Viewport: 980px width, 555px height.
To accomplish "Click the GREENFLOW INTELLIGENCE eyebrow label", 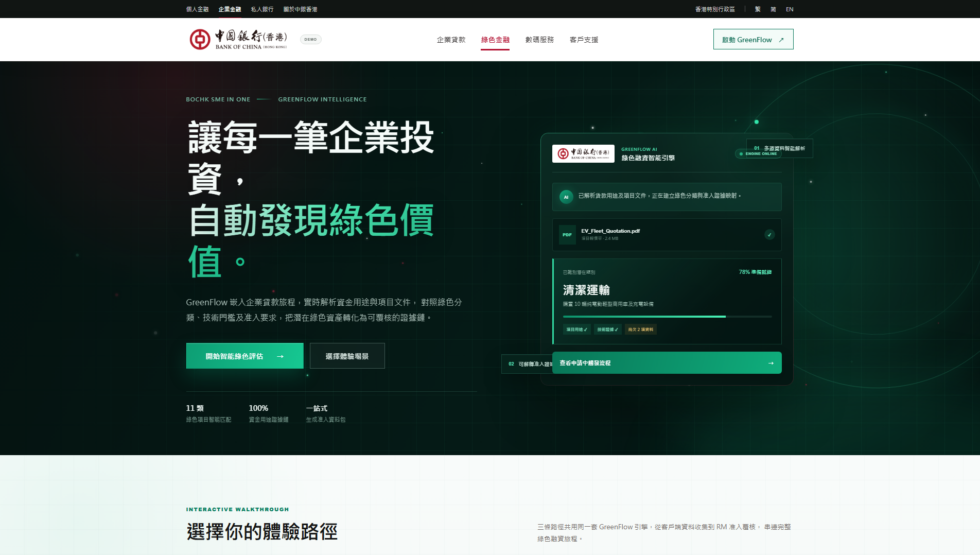I will [322, 99].
